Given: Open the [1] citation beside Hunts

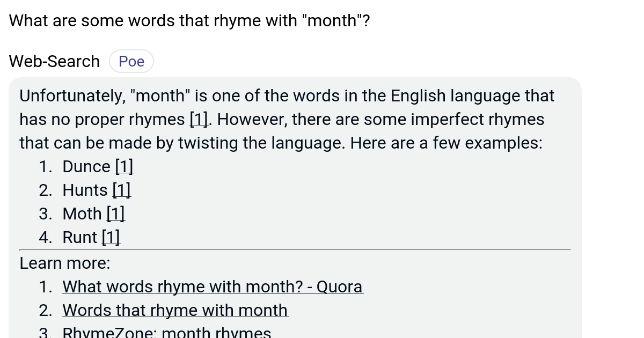Looking at the screenshot, I should point(121,190).
